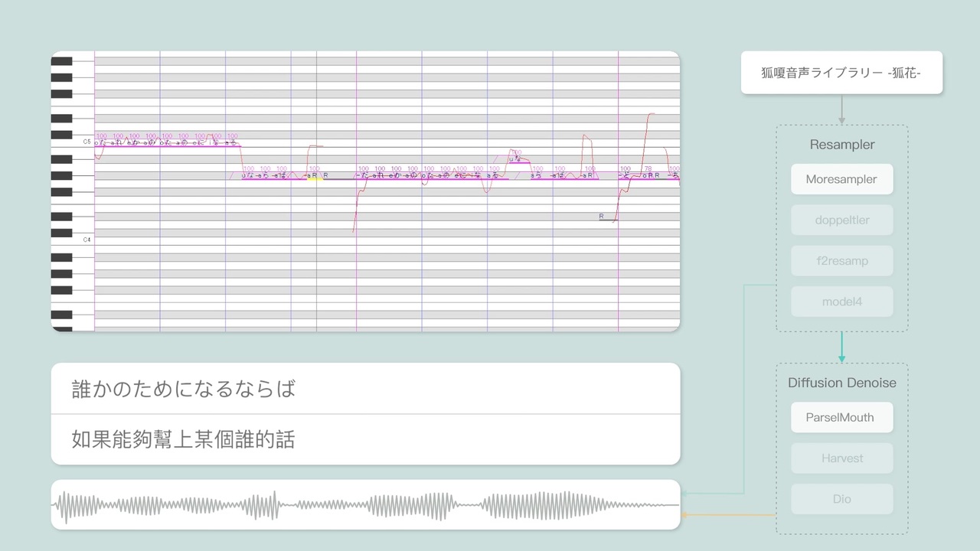
Task: Select the Moresampler resampler option
Action: [841, 179]
